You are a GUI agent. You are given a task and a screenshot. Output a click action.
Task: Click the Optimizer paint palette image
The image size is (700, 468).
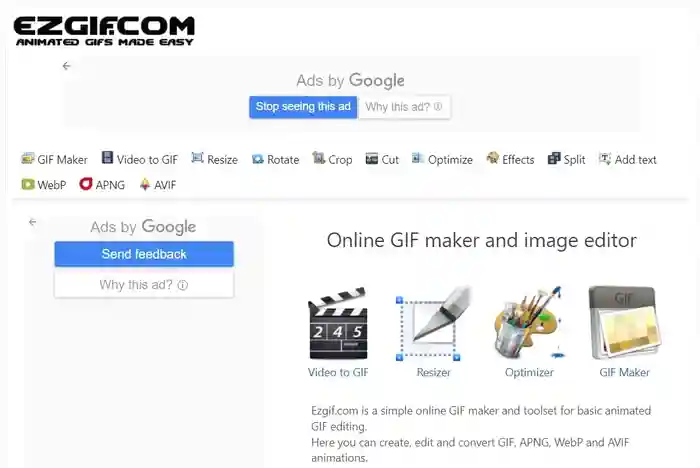coord(529,322)
